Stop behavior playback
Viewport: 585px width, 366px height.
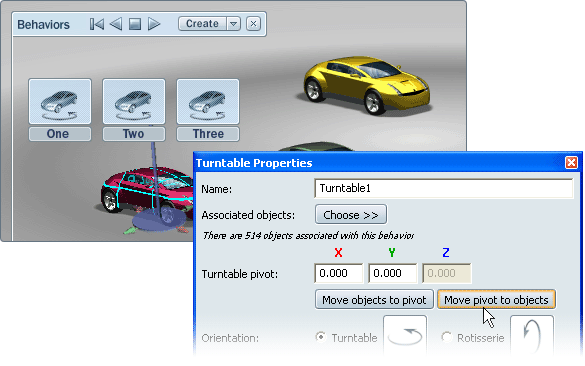click(x=135, y=24)
